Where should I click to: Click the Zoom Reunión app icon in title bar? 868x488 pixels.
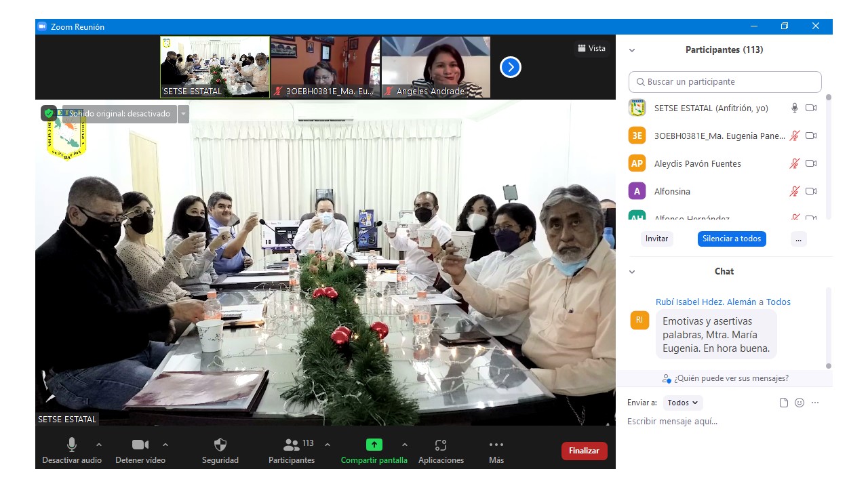(42, 26)
